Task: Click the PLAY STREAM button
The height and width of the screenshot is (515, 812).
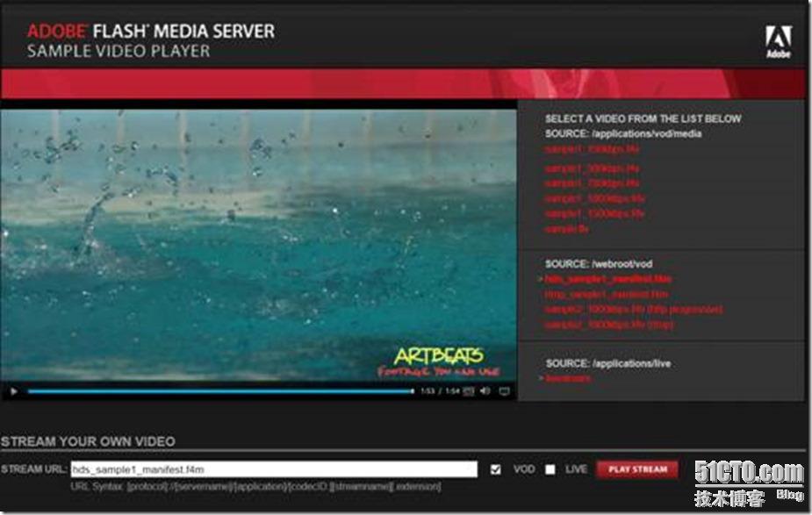Action: pyautogui.click(x=637, y=469)
